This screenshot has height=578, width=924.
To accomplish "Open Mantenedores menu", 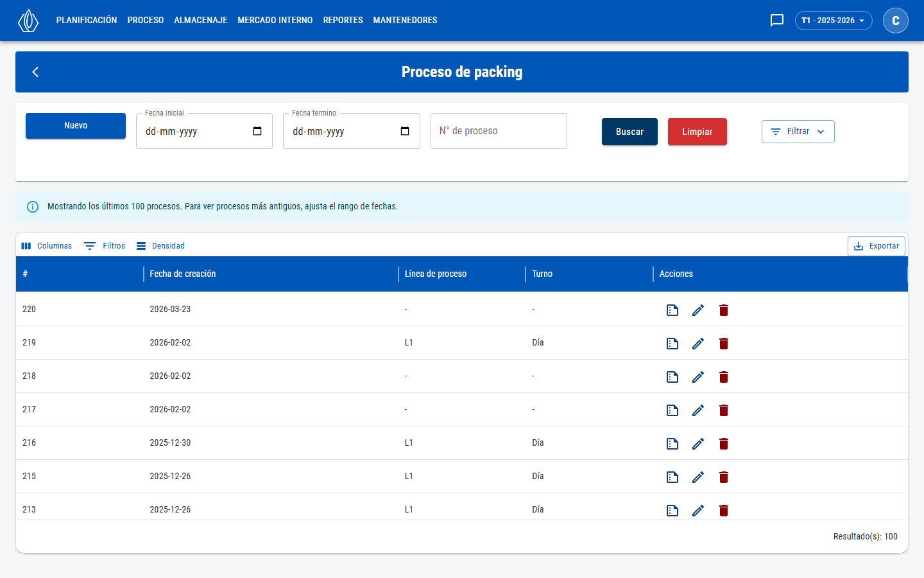I will tap(406, 21).
